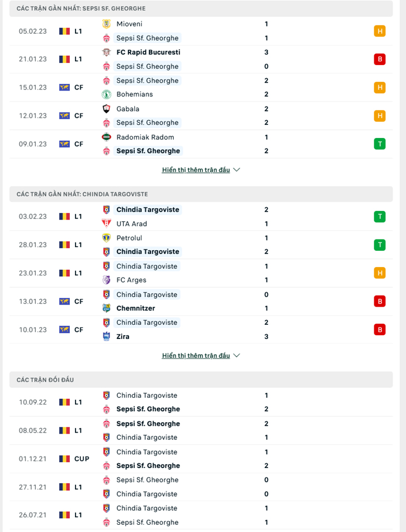Expand more Chindia Targoviste matches
Screen dimensions: 406x532
point(201,356)
